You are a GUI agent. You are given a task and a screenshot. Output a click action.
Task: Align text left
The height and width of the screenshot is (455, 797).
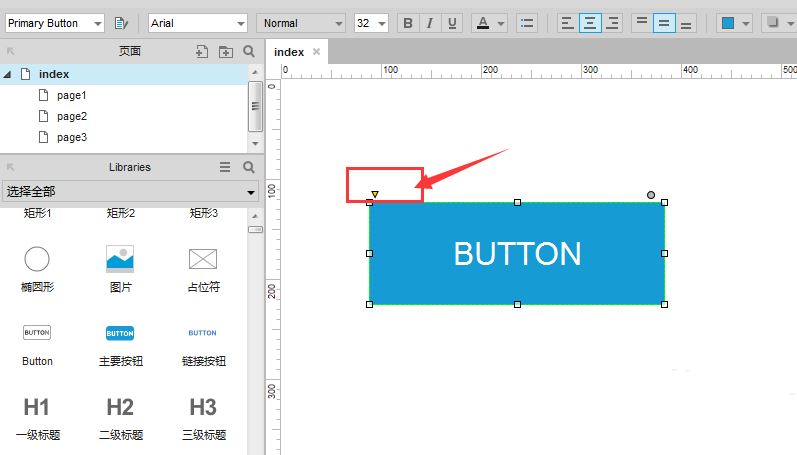567,23
